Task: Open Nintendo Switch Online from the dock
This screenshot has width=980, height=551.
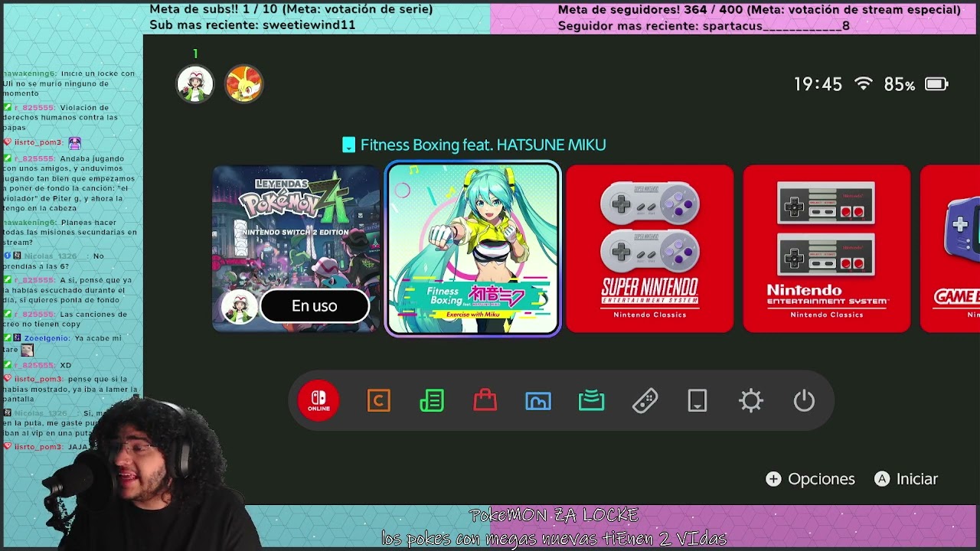Action: [318, 400]
